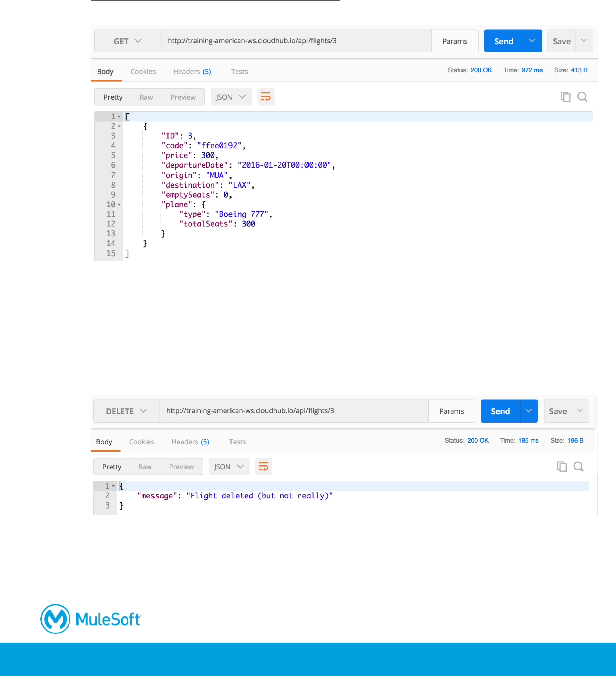
Task: Toggle line wrap icon in GET response
Action: point(266,97)
